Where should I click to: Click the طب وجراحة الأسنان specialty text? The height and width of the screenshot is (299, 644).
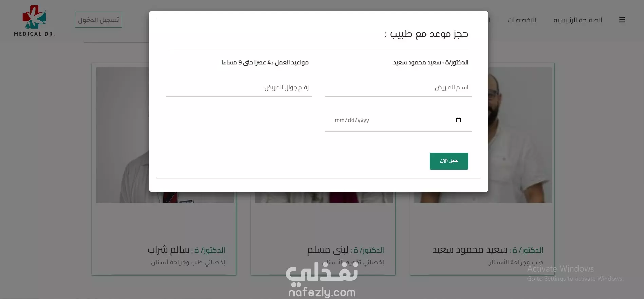pos(515,262)
